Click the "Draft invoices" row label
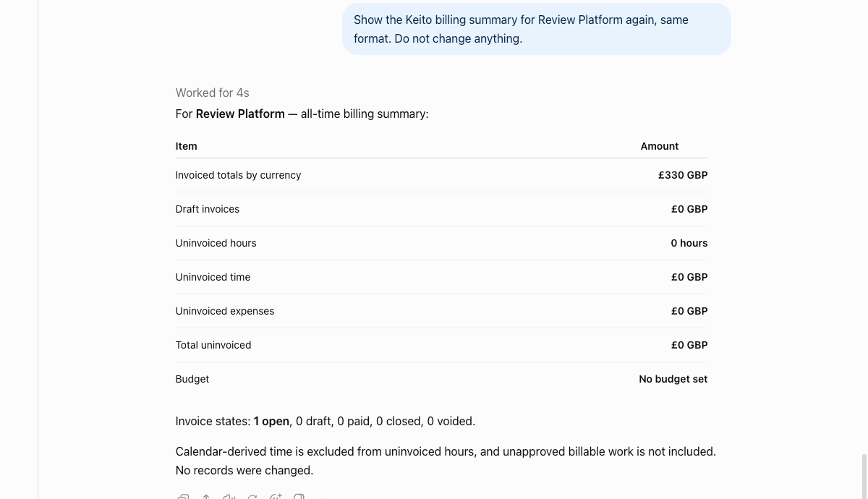This screenshot has width=868, height=499. 208,209
